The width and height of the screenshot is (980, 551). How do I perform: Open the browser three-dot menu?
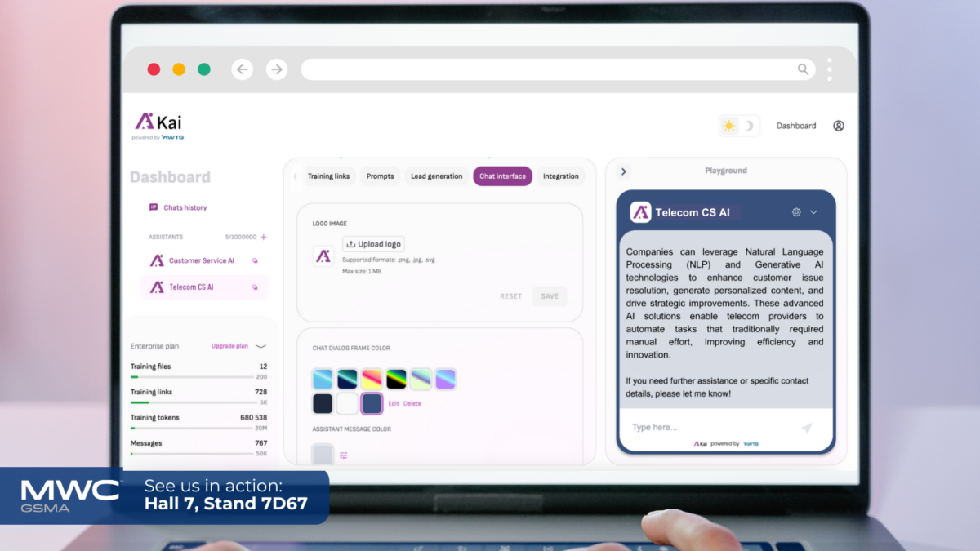(829, 69)
